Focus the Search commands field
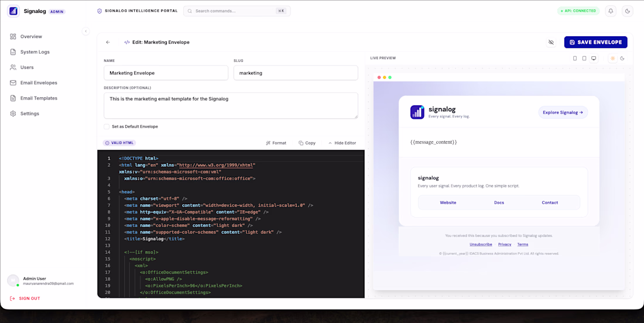 [x=237, y=11]
